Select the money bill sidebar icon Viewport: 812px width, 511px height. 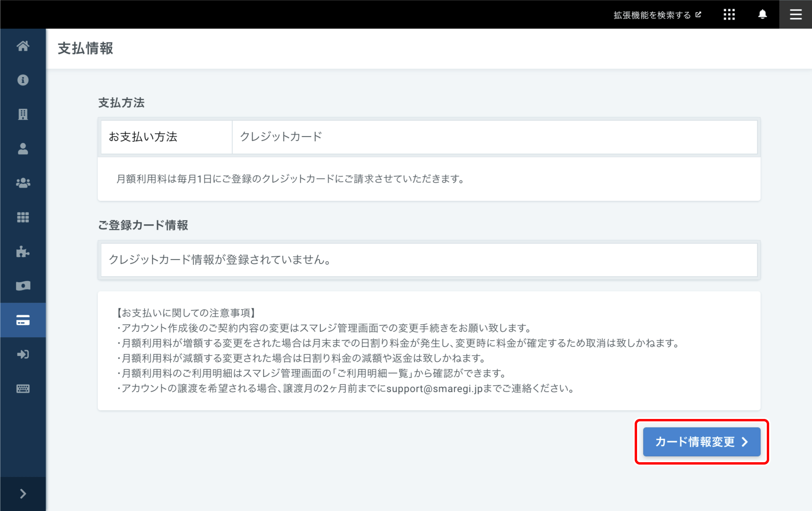[x=23, y=286]
